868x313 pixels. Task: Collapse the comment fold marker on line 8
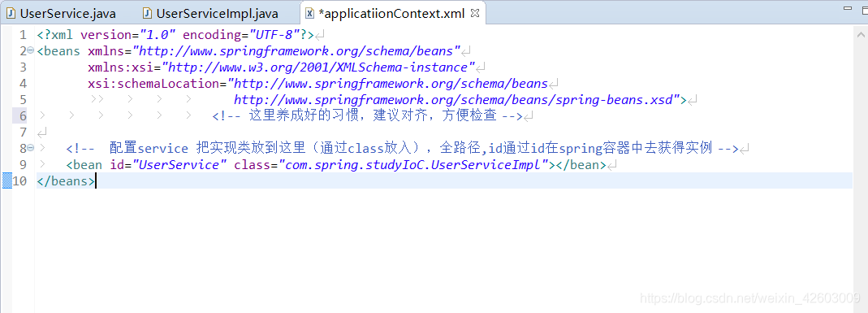click(x=30, y=148)
